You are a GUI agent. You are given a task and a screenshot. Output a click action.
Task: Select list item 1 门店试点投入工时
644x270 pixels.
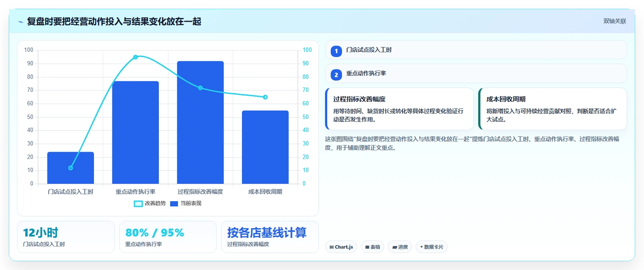pyautogui.click(x=476, y=50)
